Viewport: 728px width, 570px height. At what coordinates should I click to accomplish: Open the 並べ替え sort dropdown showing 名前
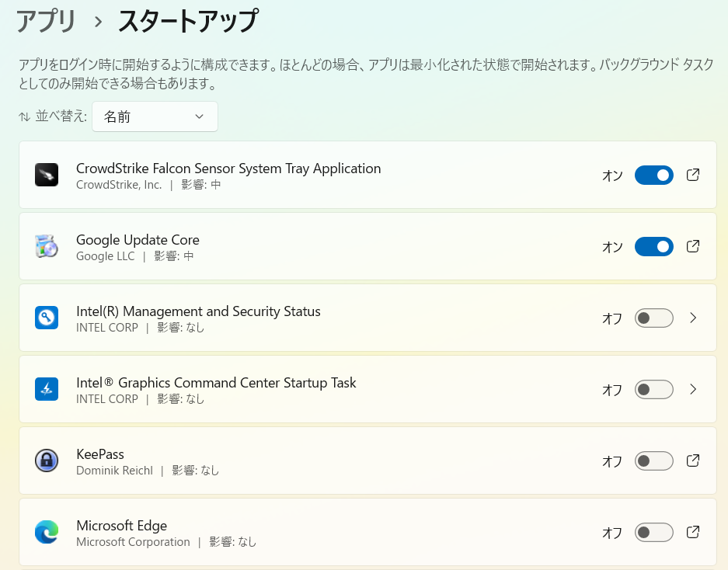coord(155,116)
